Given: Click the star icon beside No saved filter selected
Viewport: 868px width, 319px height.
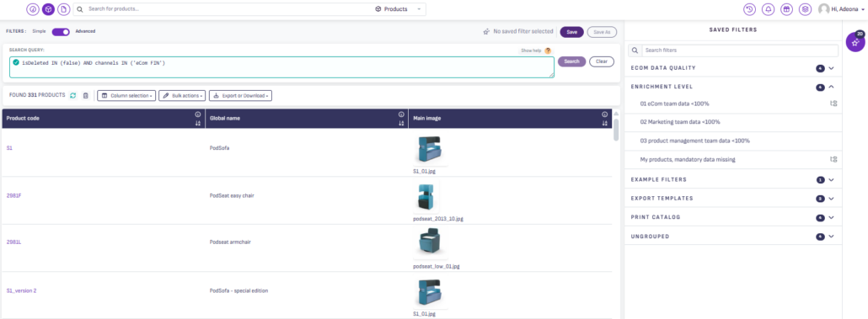Looking at the screenshot, I should click(x=486, y=32).
